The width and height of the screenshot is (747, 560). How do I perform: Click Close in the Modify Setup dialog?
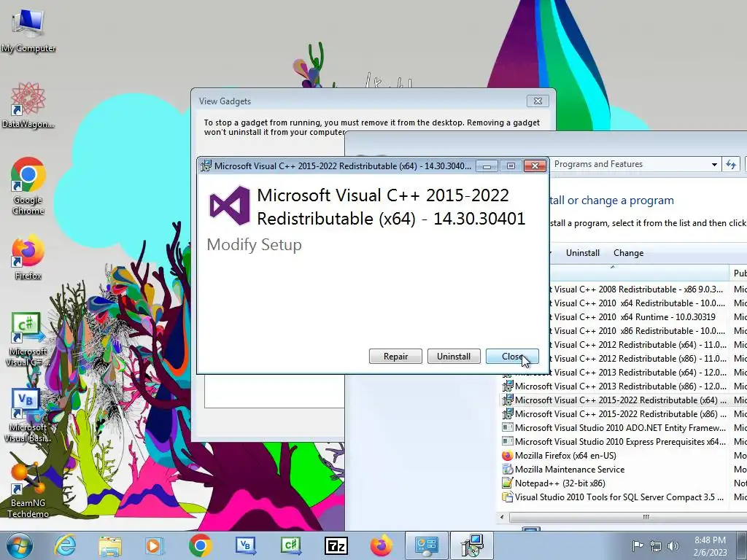(512, 356)
